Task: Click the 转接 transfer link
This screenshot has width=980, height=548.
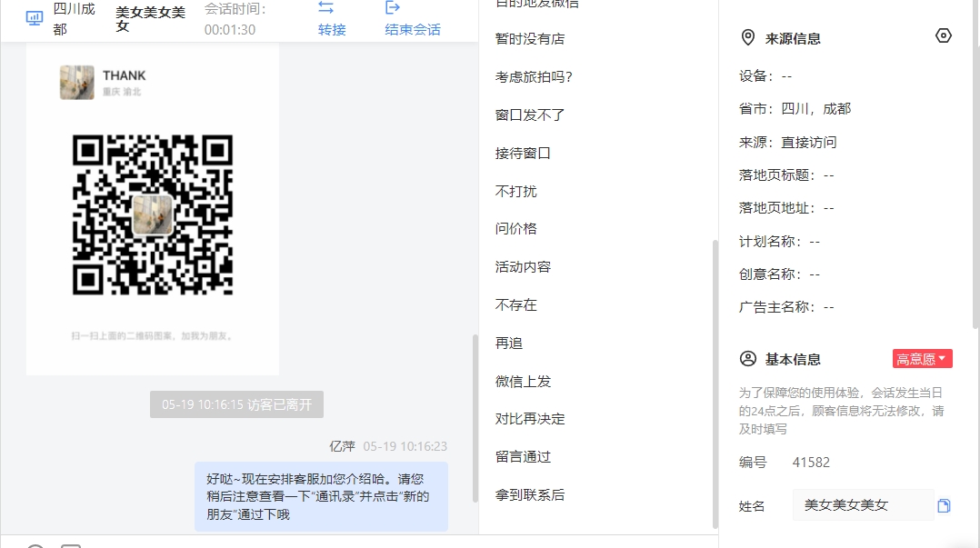Action: [331, 29]
